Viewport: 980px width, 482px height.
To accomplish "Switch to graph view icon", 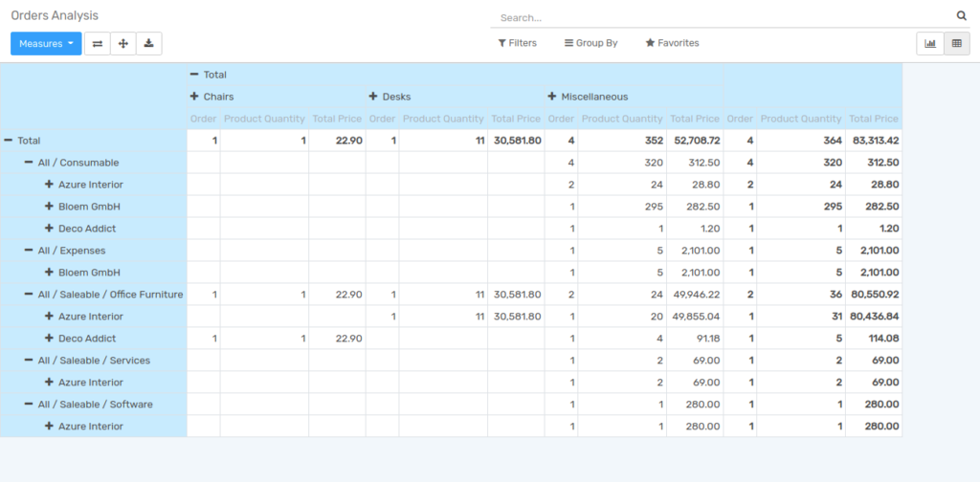I will (930, 44).
